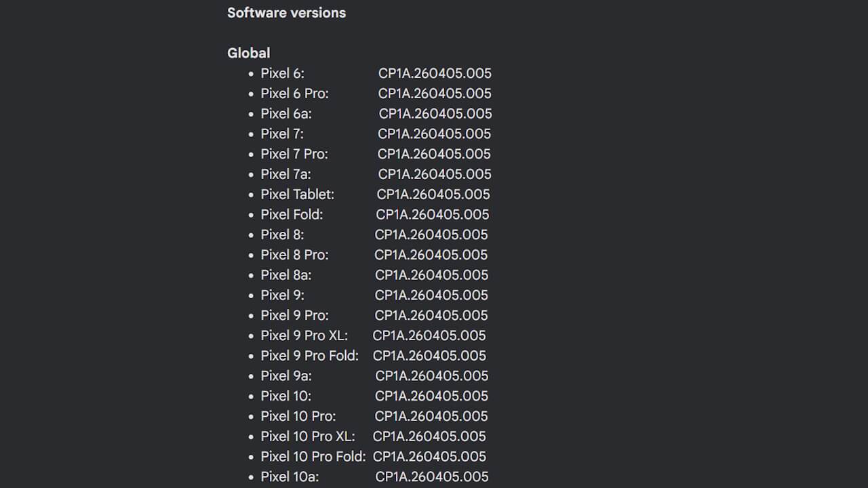The height and width of the screenshot is (488, 868).
Task: Select the "Pixel 9 Pro XL:" entry
Action: [304, 335]
